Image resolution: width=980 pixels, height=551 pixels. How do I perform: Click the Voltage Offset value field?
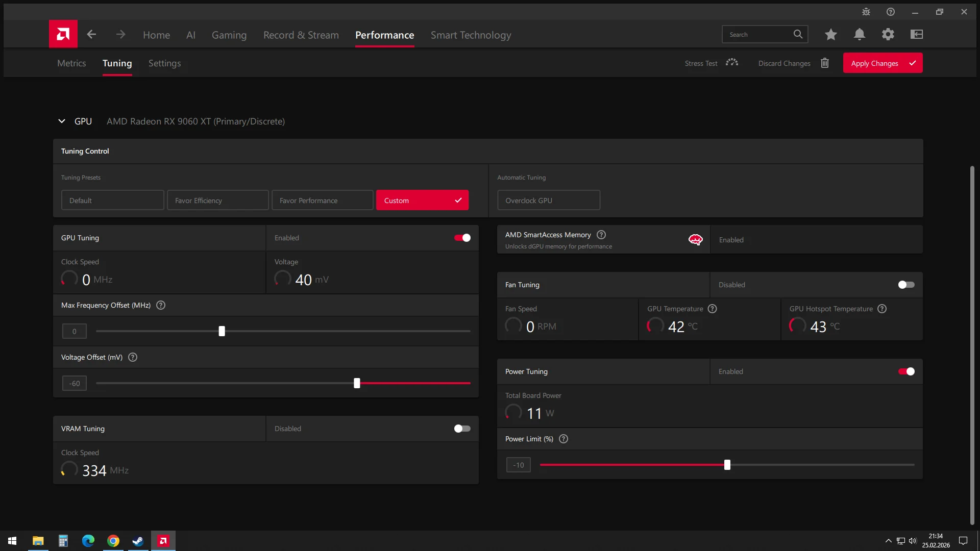tap(75, 383)
